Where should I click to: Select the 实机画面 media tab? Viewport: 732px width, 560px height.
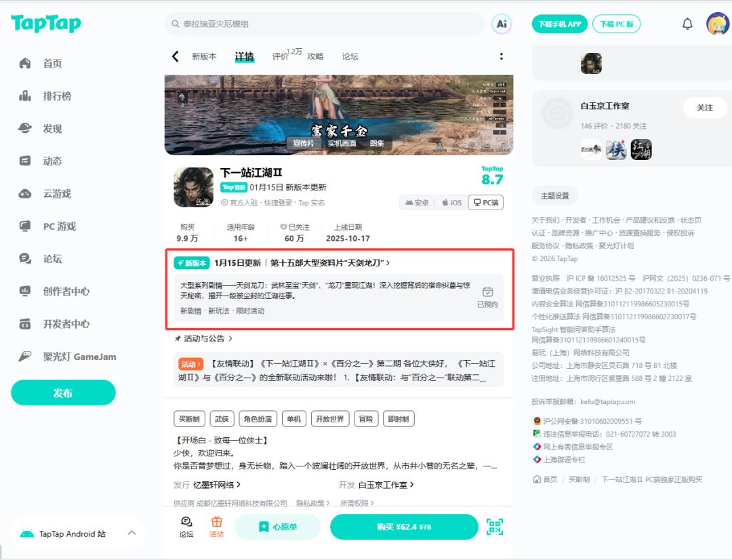(x=342, y=143)
